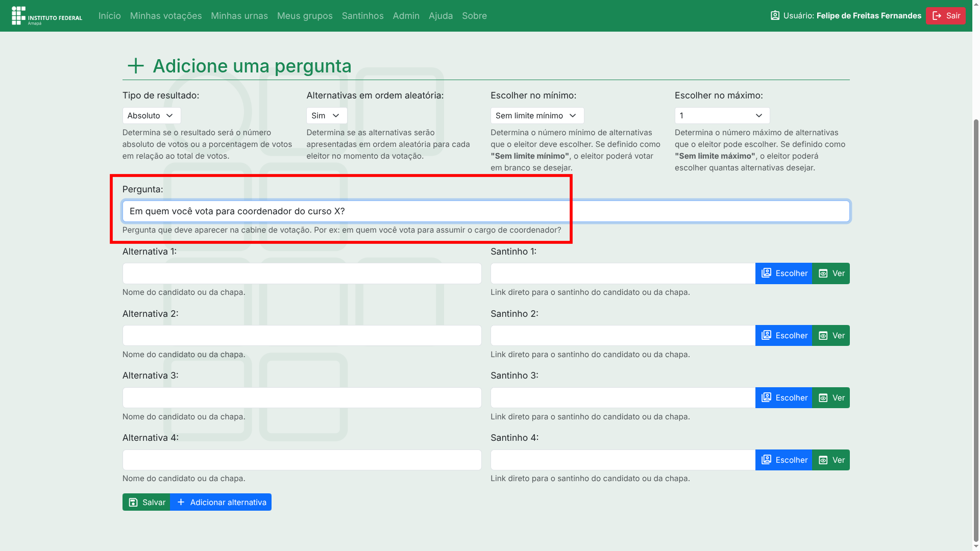This screenshot has height=551, width=980.
Task: Focus the Pergunta text field
Action: click(x=485, y=211)
